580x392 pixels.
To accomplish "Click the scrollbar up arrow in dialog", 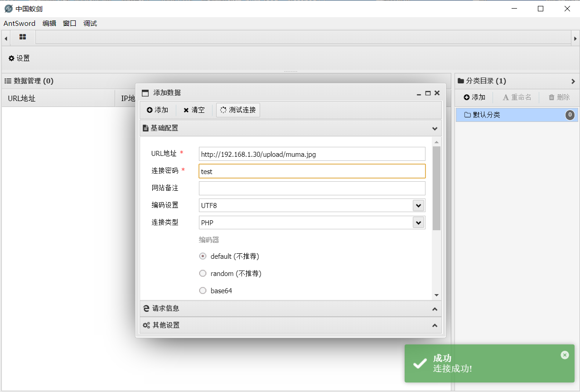I will (x=436, y=142).
